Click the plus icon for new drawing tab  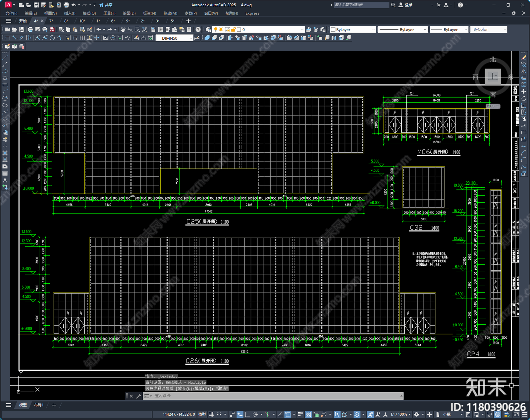(x=188, y=21)
